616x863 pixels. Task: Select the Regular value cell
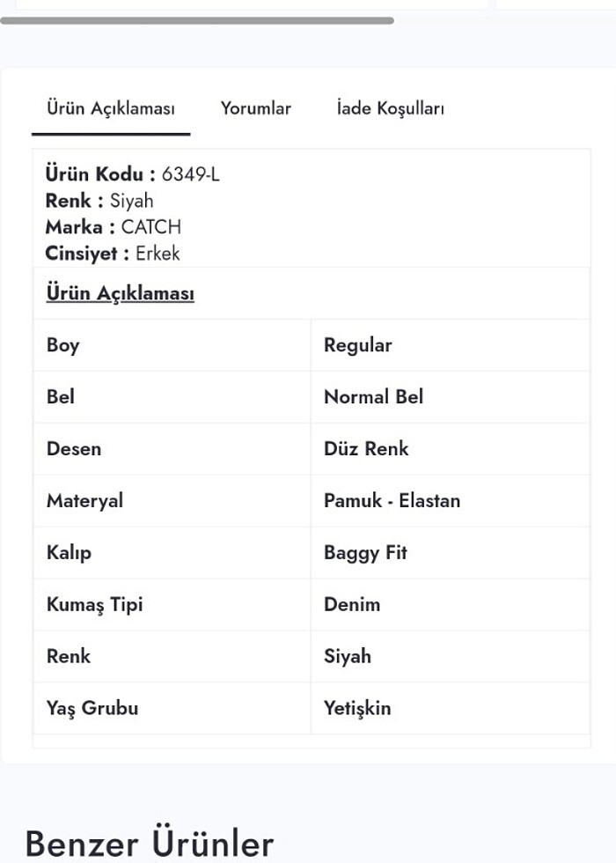click(359, 345)
